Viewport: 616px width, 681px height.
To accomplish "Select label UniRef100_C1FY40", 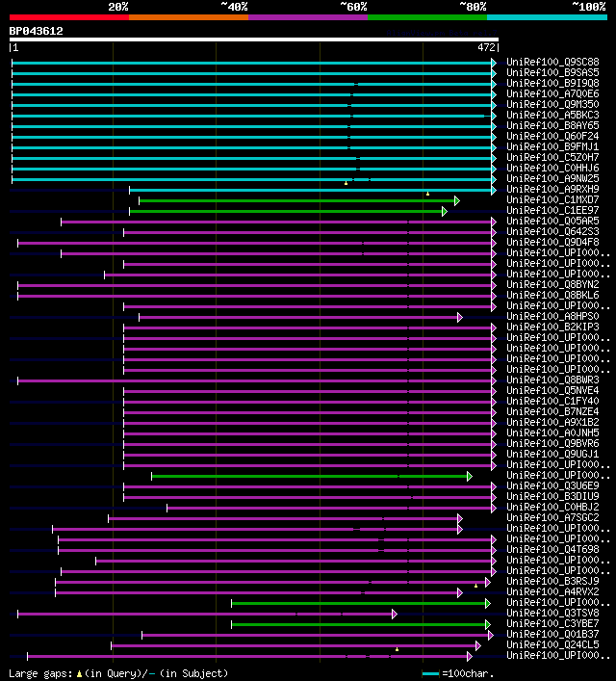I will (552, 401).
